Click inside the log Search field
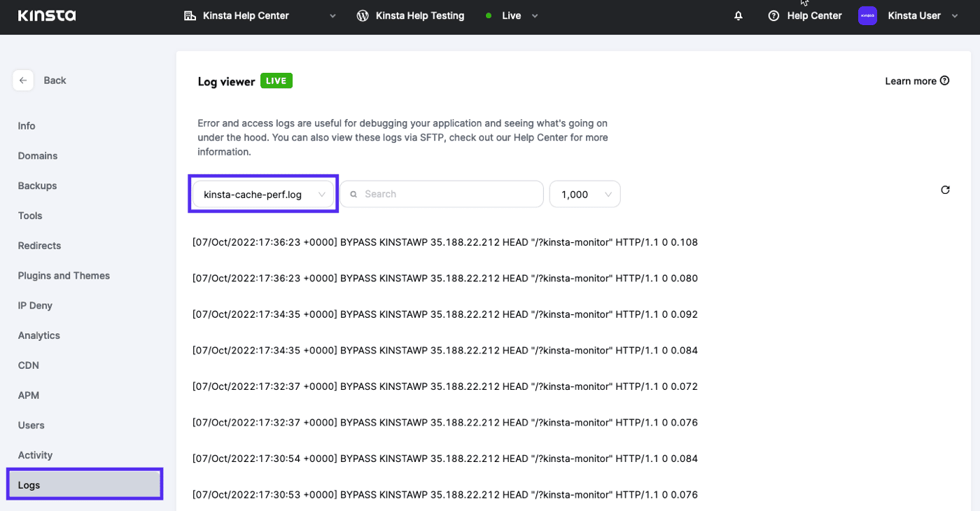 [x=441, y=194]
